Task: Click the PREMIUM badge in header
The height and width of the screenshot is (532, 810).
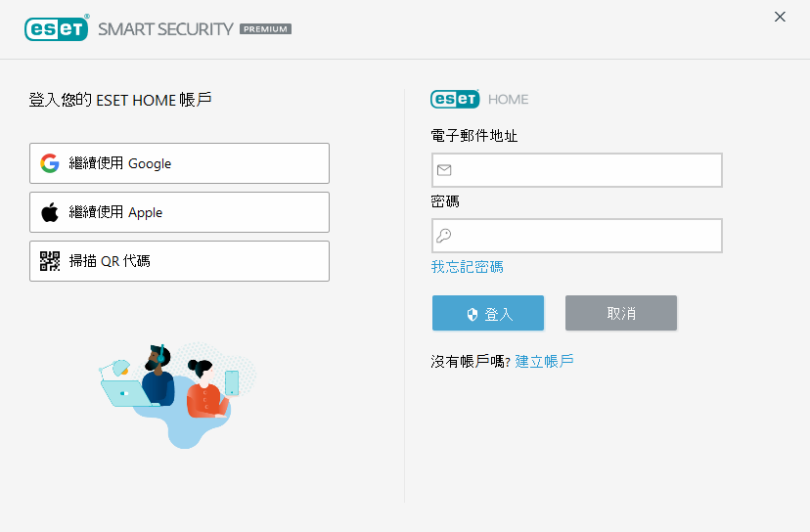Action: pos(265,29)
